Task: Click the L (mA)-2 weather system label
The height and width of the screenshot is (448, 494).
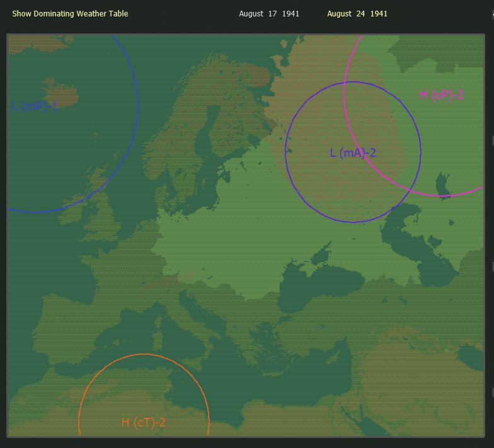Action: [353, 152]
